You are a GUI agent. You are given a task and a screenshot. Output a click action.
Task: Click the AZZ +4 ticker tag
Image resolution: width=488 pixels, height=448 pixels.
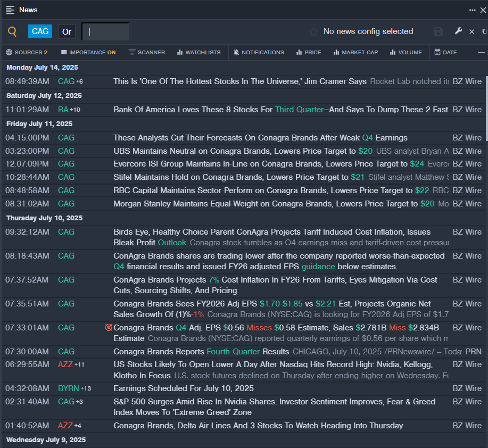click(69, 425)
